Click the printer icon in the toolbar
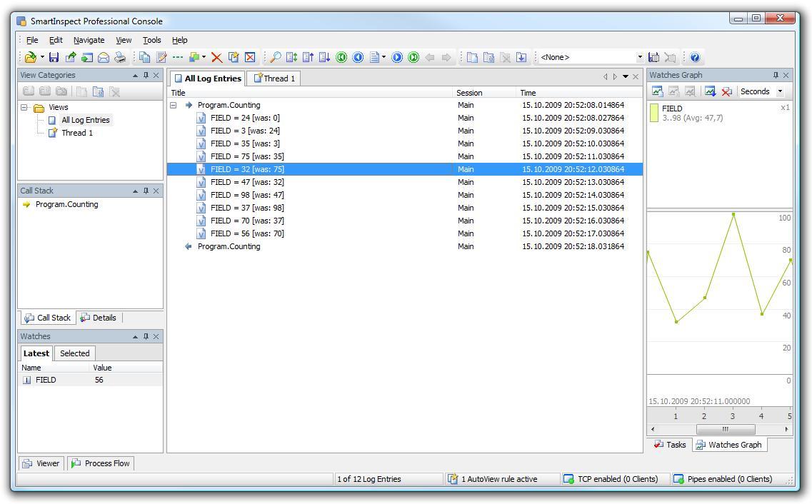Viewport: 812px width, 504px height. (120, 57)
